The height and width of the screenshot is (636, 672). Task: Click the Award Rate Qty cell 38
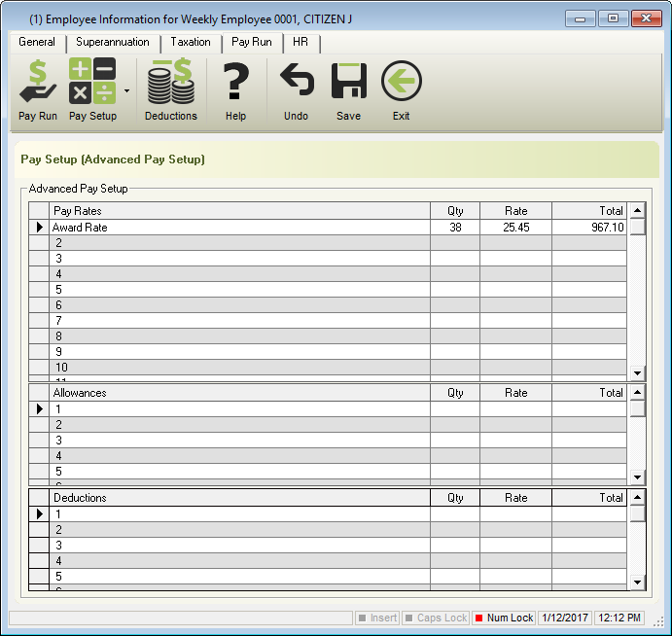click(x=455, y=228)
